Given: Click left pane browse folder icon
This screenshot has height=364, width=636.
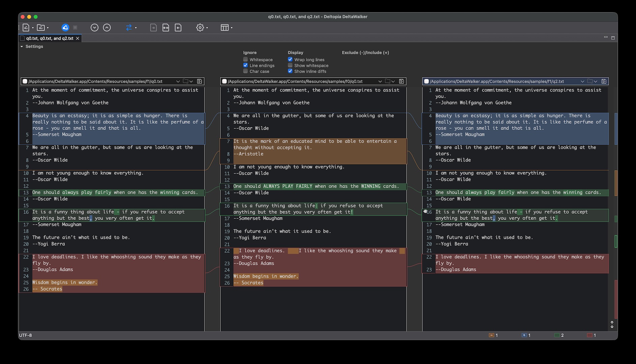Looking at the screenshot, I should tap(185, 81).
